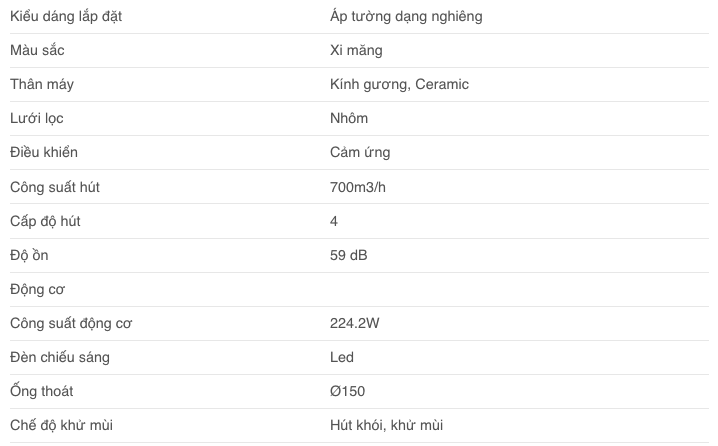Select the 'Ø150' duct size value

point(347,391)
